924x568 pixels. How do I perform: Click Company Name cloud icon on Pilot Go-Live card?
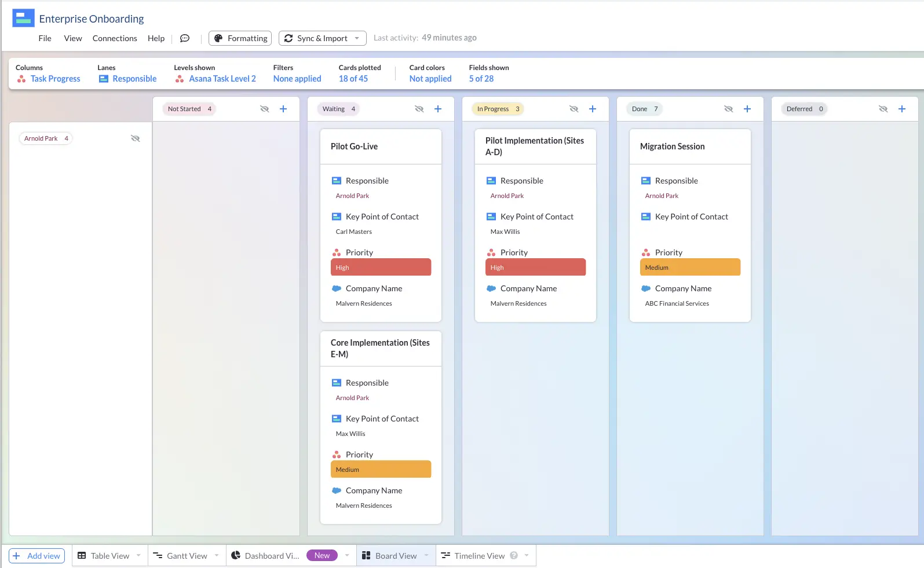pos(337,288)
